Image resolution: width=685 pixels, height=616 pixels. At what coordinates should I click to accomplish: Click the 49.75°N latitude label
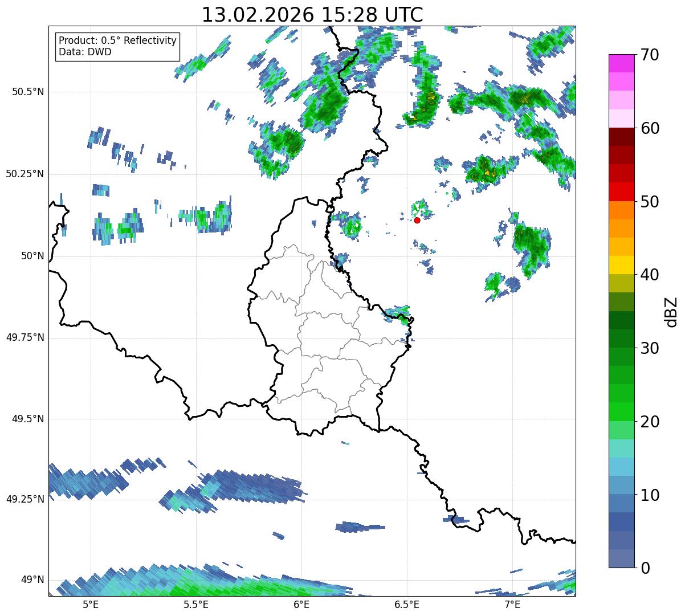pos(25,337)
